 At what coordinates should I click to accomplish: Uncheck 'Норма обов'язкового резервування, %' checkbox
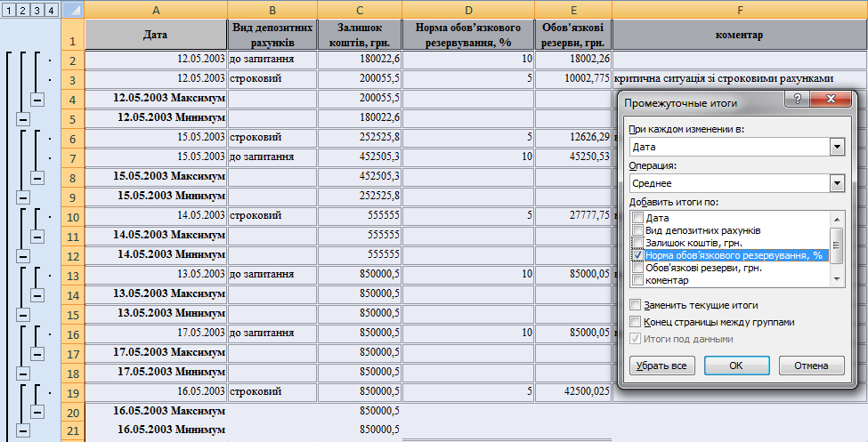coord(637,255)
